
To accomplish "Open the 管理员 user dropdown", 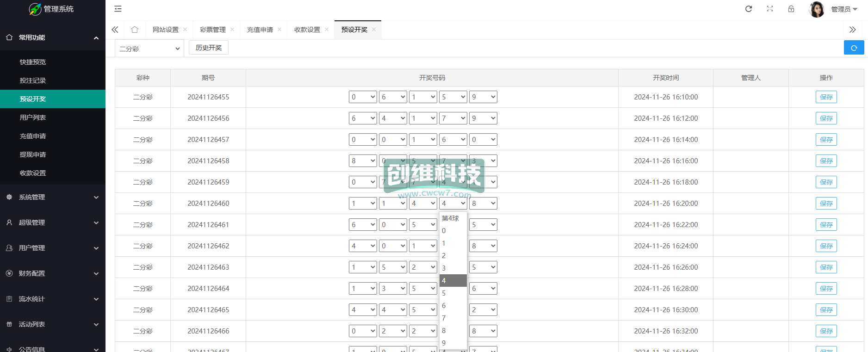I will tap(844, 9).
